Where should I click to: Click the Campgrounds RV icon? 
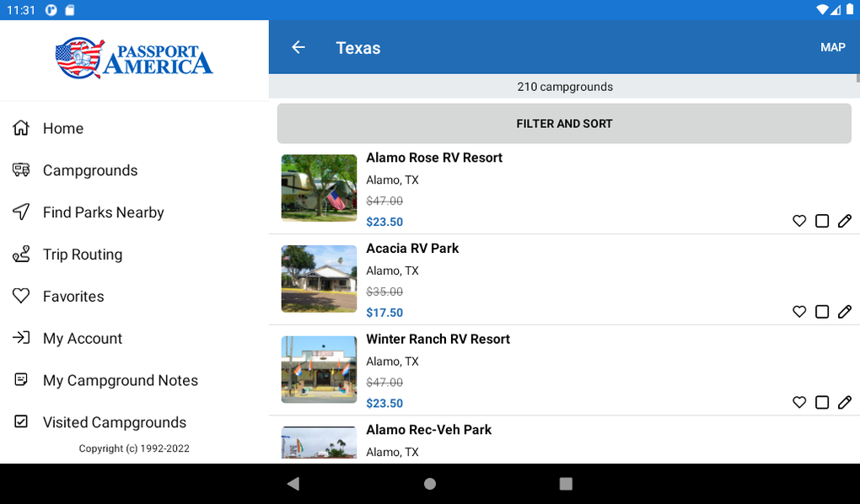coord(21,170)
